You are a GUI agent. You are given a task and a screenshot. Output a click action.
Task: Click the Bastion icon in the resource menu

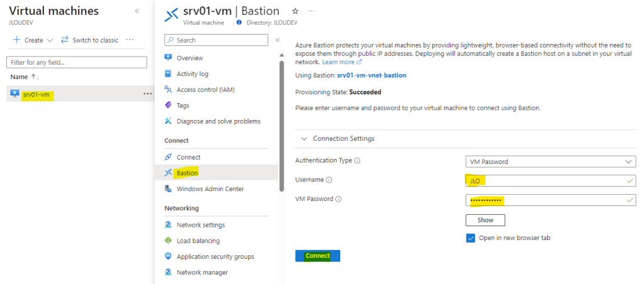[168, 173]
